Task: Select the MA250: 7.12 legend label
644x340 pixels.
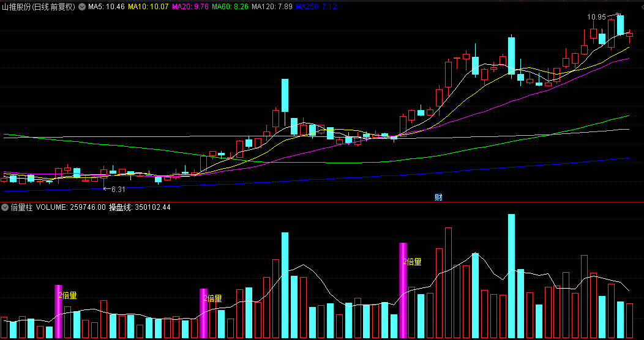Action: [x=316, y=7]
